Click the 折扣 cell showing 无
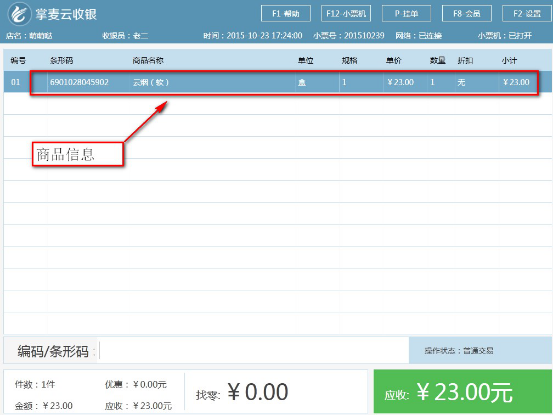The height and width of the screenshot is (416, 554). tap(461, 82)
